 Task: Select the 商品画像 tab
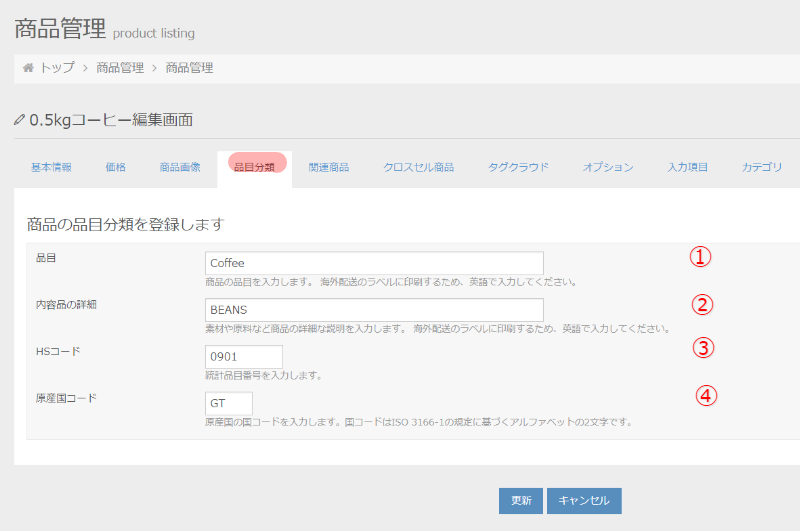coord(180,167)
